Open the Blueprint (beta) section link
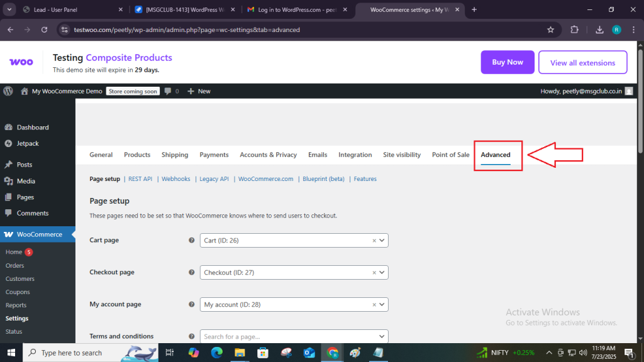The width and height of the screenshot is (644, 362). tap(324, 179)
